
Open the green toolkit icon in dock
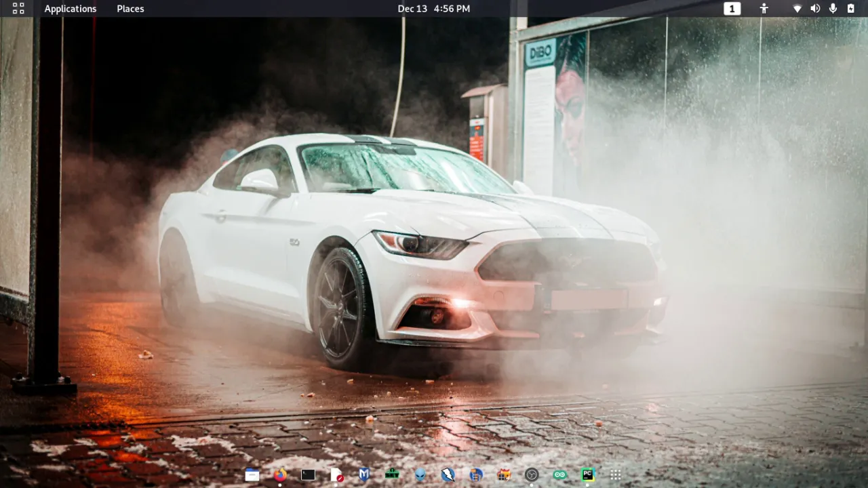coord(392,475)
